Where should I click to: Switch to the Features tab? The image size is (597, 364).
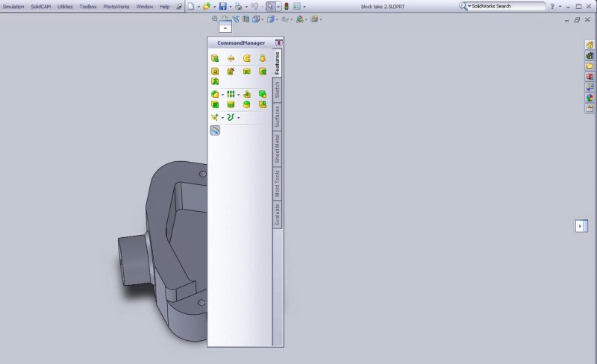(277, 63)
